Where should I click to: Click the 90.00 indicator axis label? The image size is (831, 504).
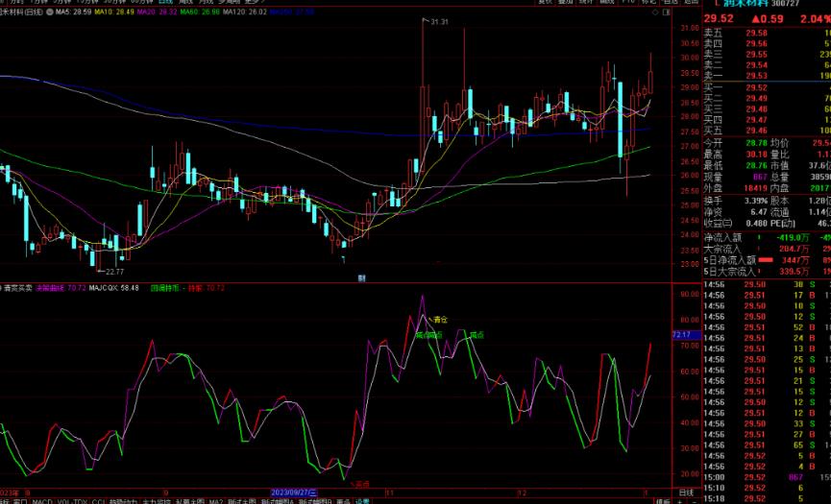(x=690, y=294)
